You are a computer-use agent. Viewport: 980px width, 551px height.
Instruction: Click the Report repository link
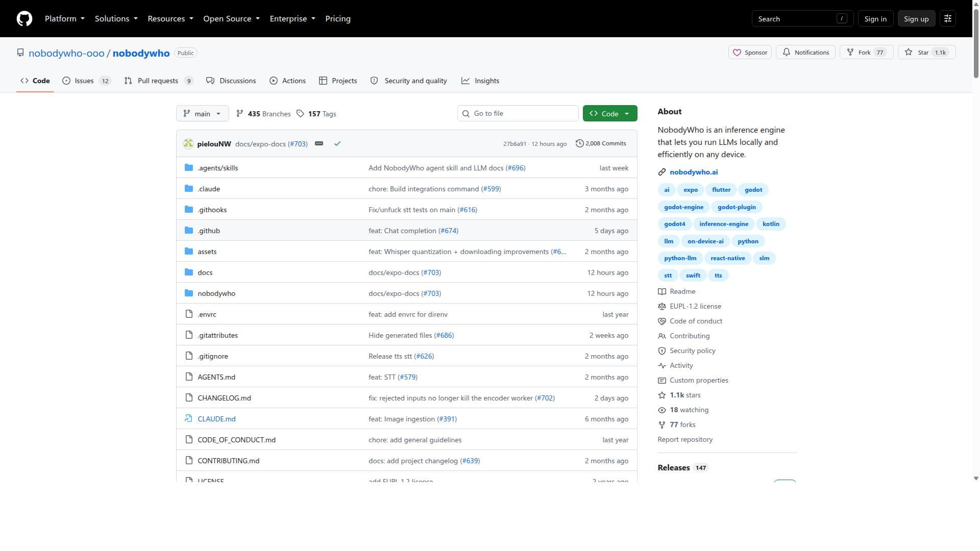click(685, 440)
